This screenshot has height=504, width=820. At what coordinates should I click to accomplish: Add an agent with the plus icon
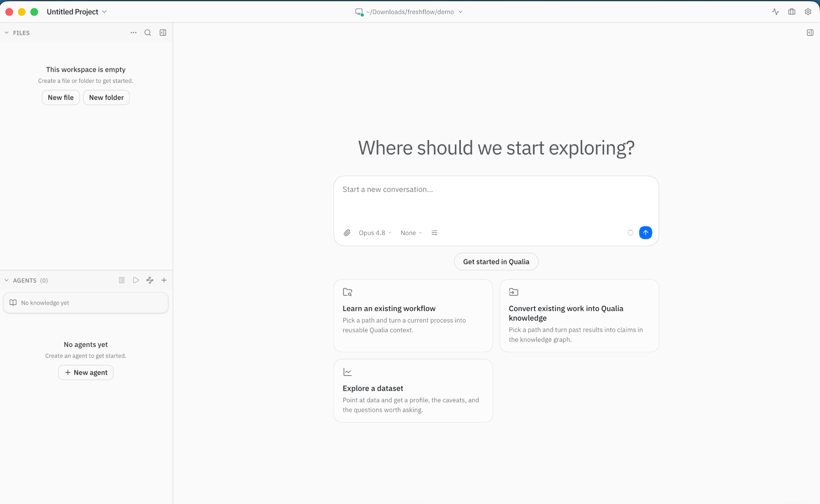164,280
